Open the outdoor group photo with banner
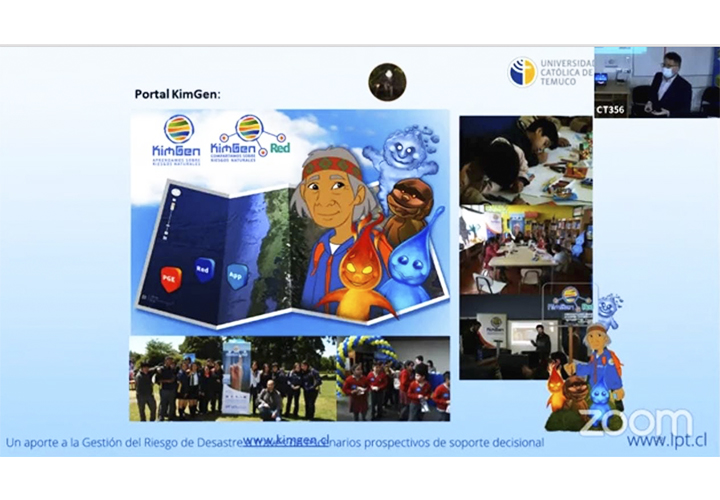The height and width of the screenshot is (500, 720). coord(233,379)
